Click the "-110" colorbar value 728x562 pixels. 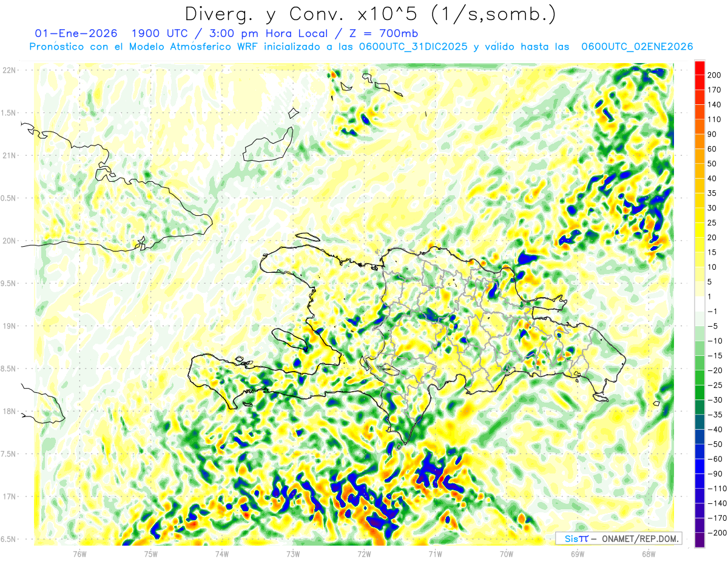coord(716,489)
